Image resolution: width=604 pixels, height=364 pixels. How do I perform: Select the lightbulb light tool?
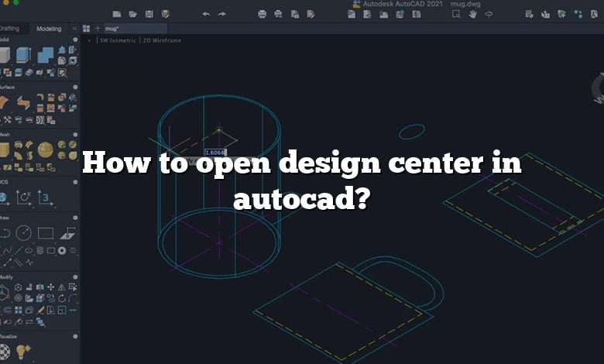pos(22,352)
